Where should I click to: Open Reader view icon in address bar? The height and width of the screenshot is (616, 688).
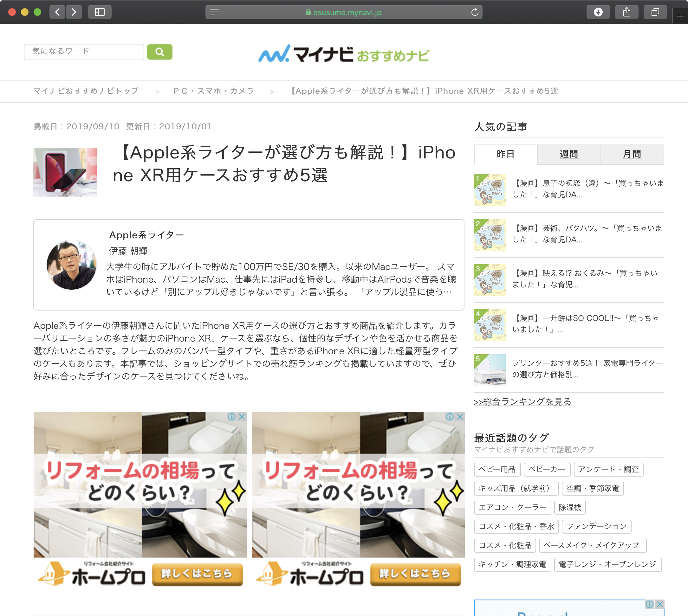click(x=214, y=12)
